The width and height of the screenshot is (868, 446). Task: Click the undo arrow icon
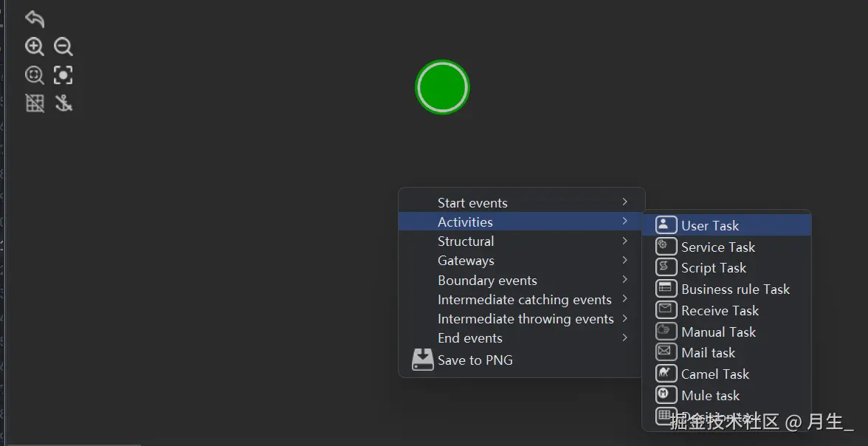[x=35, y=18]
